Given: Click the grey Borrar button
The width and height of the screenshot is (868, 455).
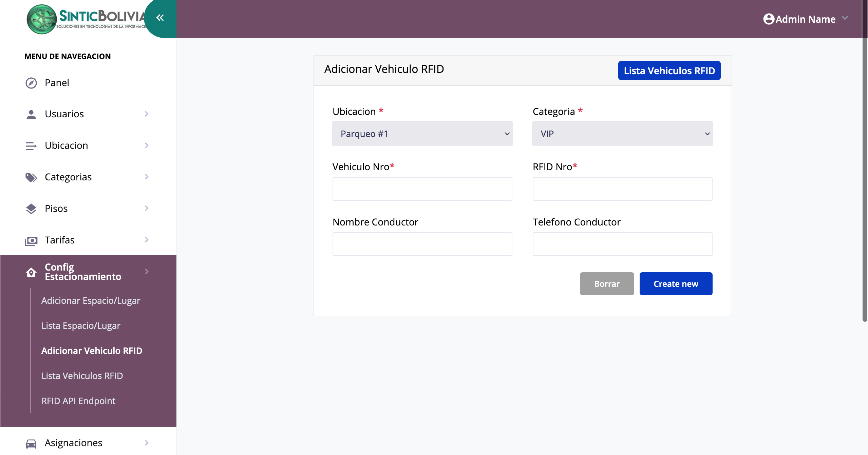Looking at the screenshot, I should (607, 284).
